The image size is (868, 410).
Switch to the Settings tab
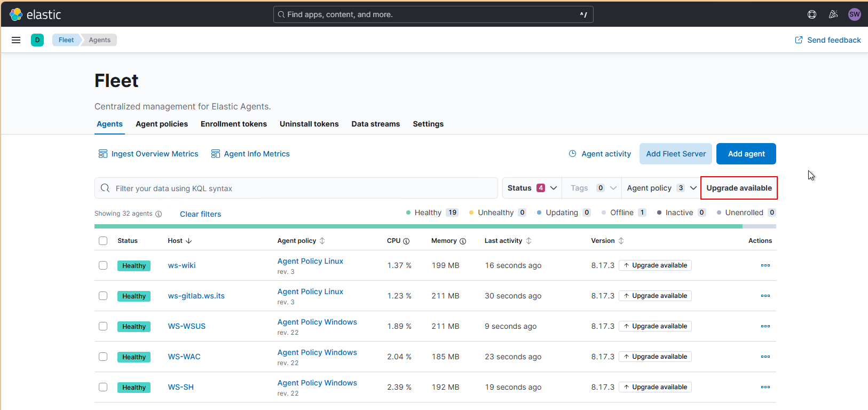coord(428,124)
